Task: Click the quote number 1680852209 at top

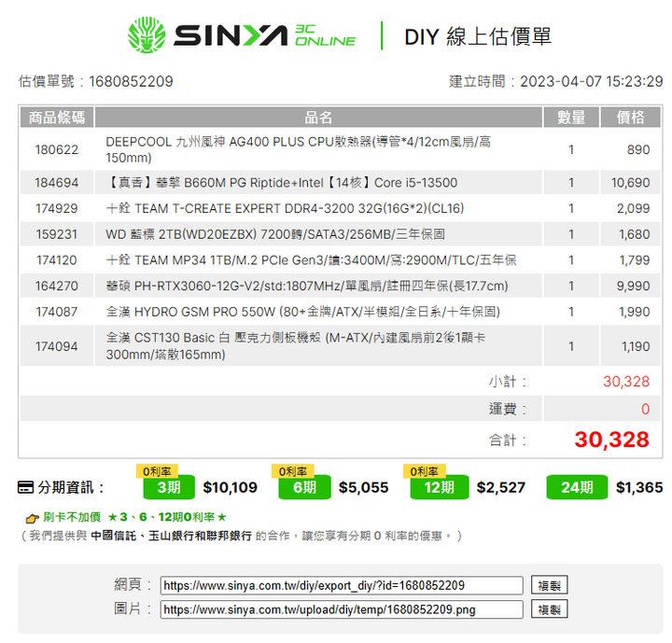Action: [x=131, y=81]
